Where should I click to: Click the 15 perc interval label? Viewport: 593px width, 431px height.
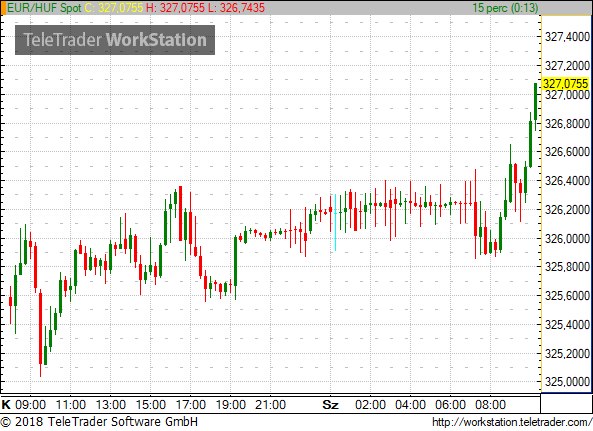coord(505,8)
